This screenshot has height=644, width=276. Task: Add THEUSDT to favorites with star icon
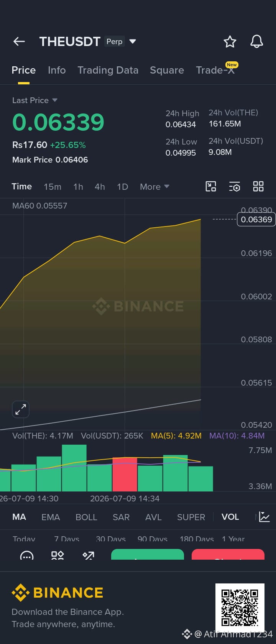230,41
